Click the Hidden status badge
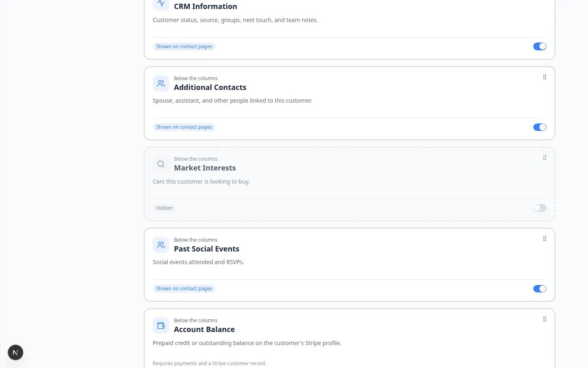 (x=164, y=208)
